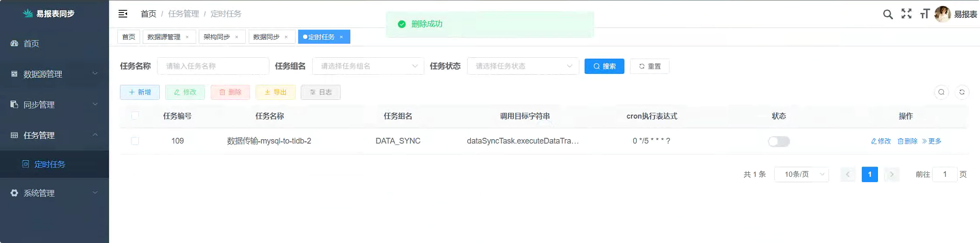The image size is (980, 243).
Task: Click 首页 in the breadcrumb
Action: click(x=148, y=14)
